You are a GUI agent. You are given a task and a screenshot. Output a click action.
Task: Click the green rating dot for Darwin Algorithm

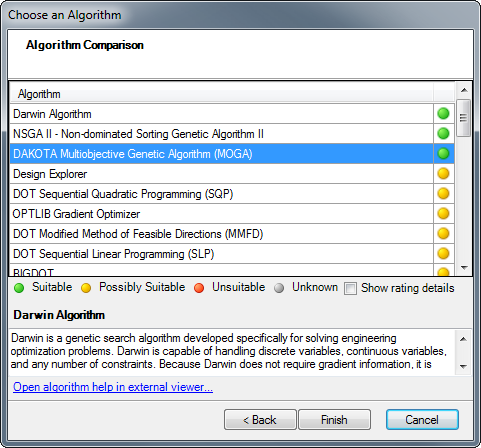click(x=443, y=114)
